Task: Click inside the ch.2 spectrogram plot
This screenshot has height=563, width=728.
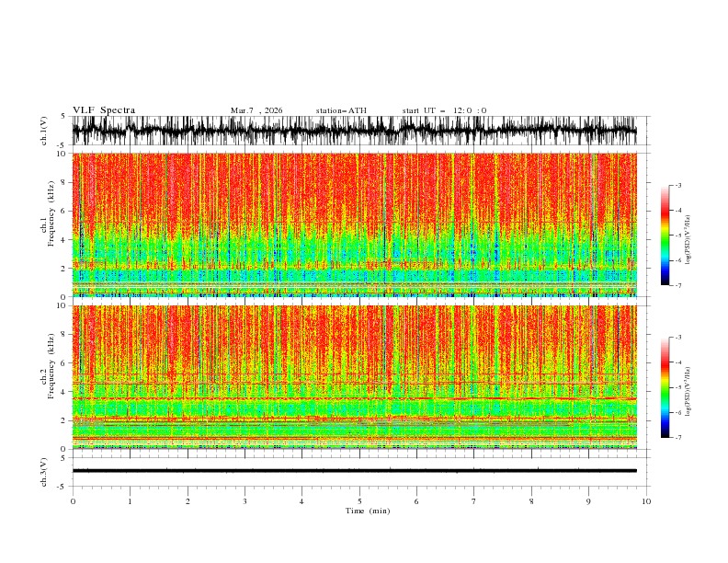Action: pos(355,377)
